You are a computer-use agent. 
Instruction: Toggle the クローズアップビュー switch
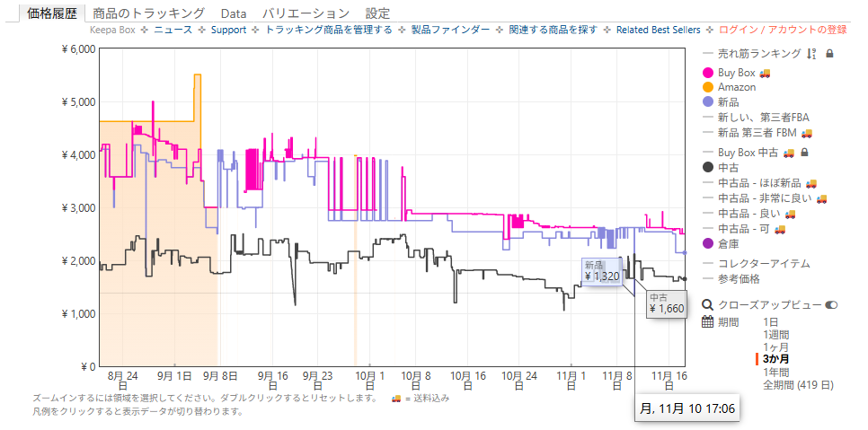click(x=831, y=304)
